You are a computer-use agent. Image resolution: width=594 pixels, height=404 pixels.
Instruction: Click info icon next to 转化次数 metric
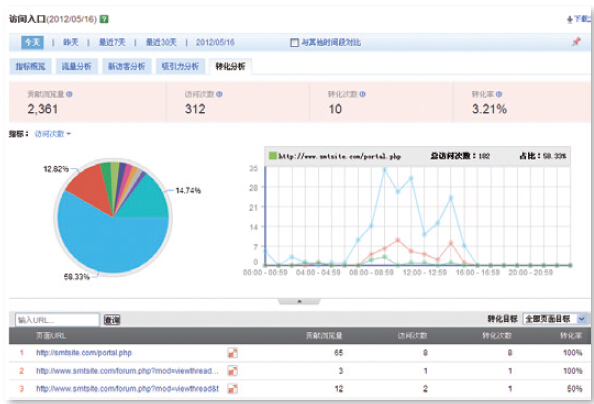(x=363, y=94)
